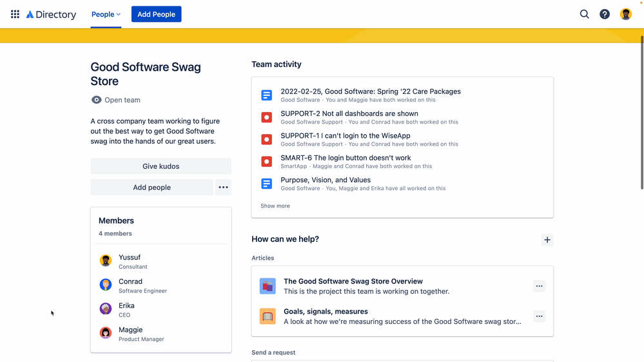Open The Good Software Swag Store Overview article
This screenshot has width=644, height=362.
click(353, 281)
